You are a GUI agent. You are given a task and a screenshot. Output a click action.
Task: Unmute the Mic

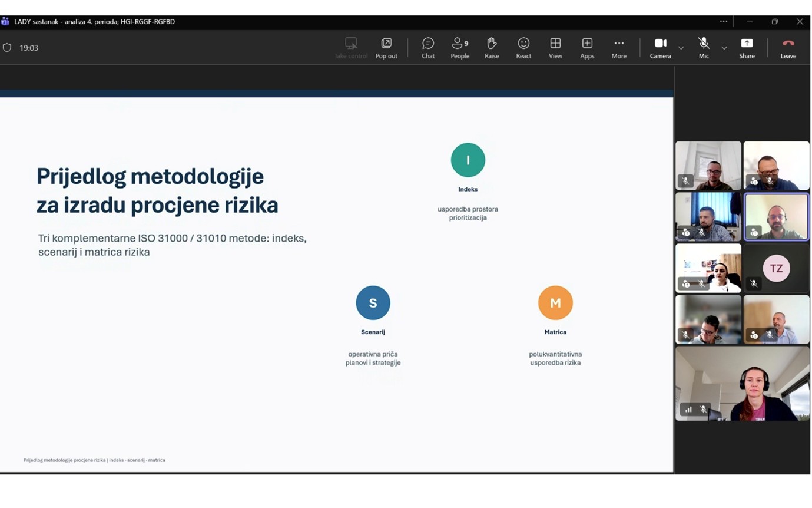(704, 48)
